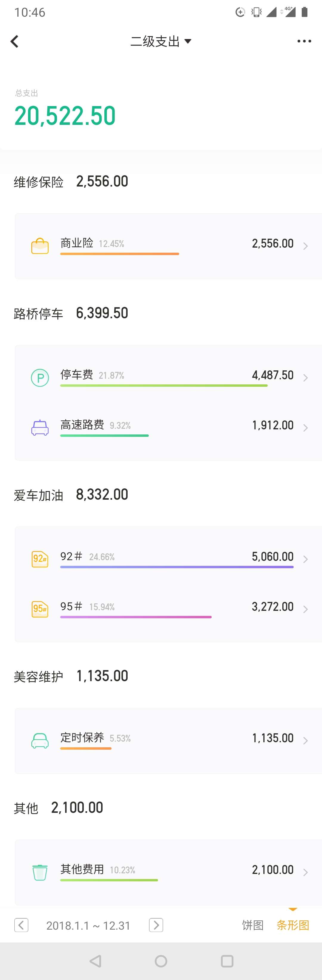The image size is (322, 980).
Task: Tap the 95# fuel icon
Action: (40, 609)
